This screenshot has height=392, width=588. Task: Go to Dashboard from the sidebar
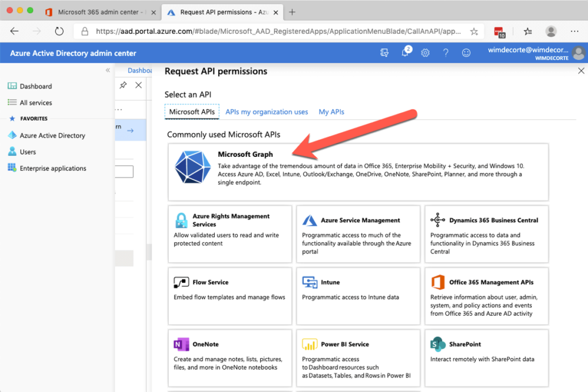pos(36,86)
